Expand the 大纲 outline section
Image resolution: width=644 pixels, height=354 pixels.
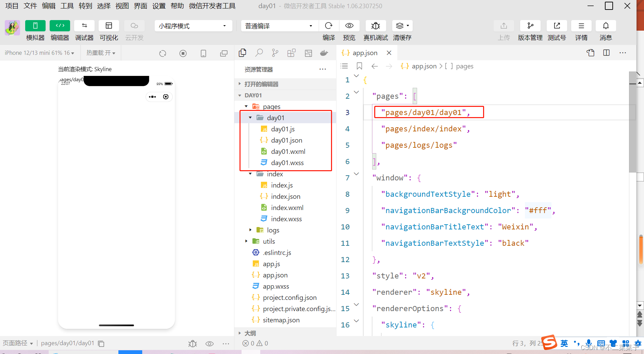(x=285, y=333)
